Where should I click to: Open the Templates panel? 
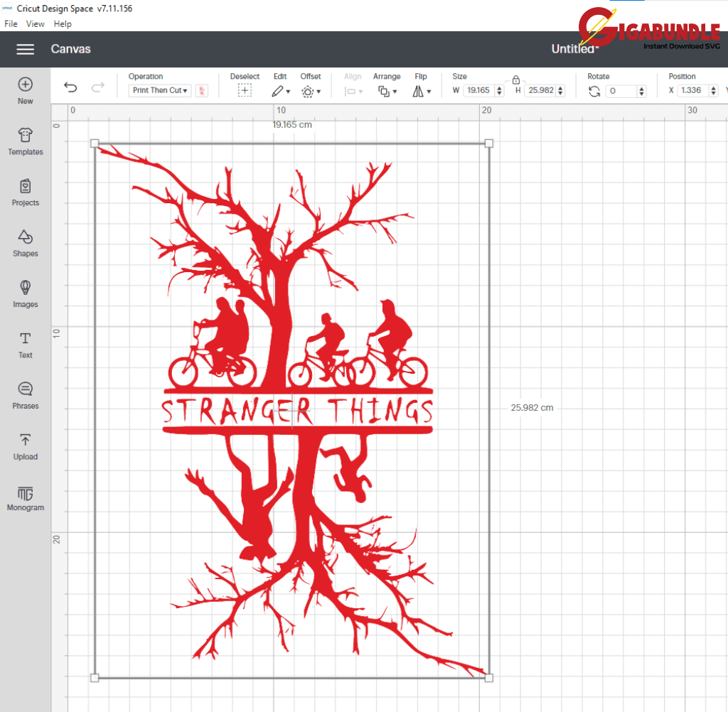point(26,141)
